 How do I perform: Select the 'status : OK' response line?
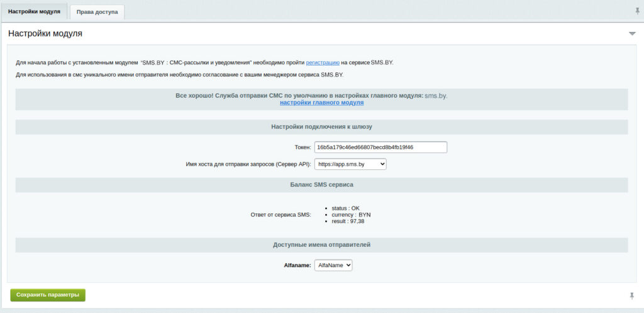345,208
